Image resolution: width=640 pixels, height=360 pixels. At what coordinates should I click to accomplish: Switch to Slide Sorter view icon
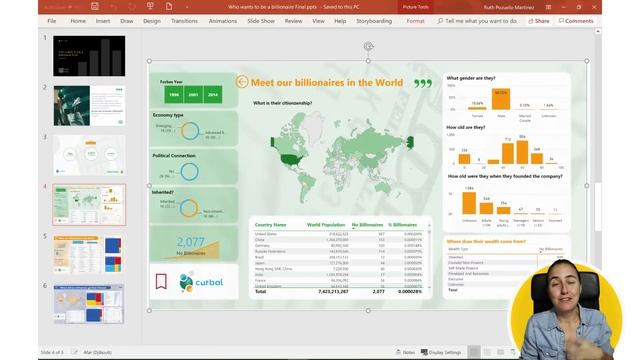[x=487, y=352]
